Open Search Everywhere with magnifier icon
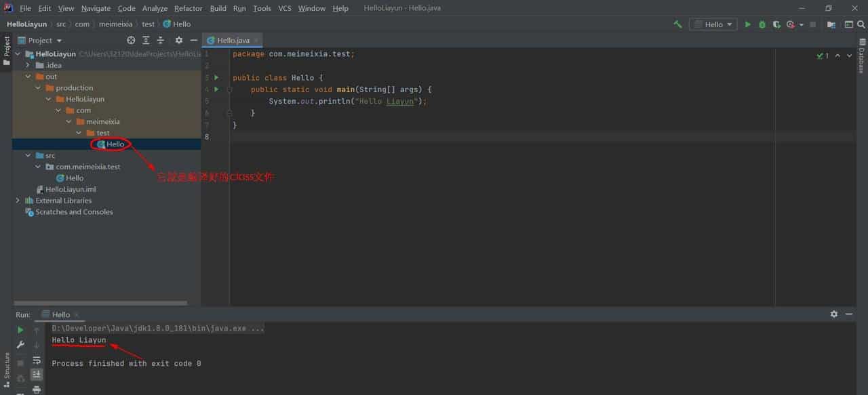The height and width of the screenshot is (395, 868). point(861,24)
